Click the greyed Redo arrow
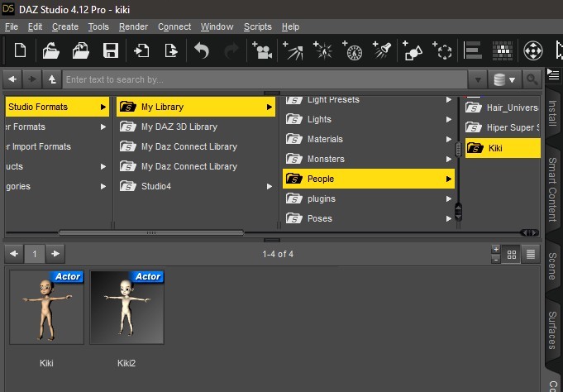This screenshot has width=563, height=392. [x=231, y=50]
